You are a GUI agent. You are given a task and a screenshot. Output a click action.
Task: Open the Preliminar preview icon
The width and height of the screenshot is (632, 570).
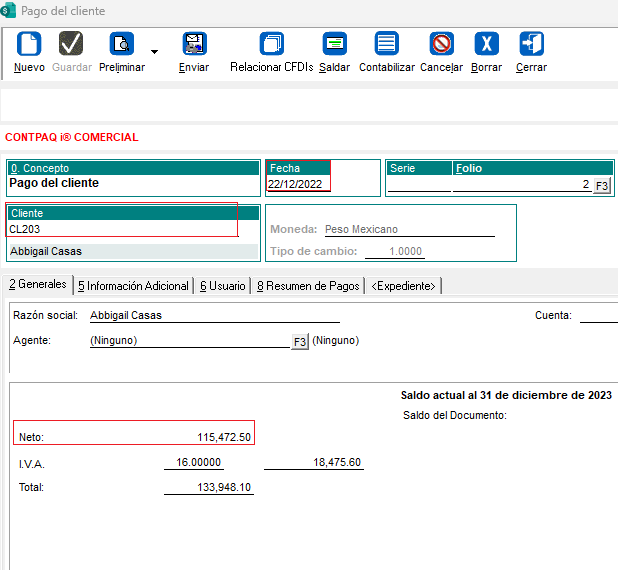click(121, 44)
